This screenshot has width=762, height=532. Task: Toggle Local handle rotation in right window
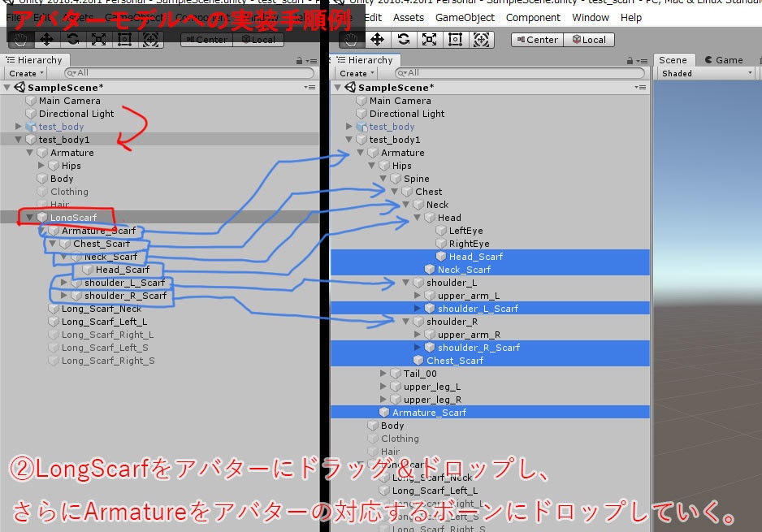coord(589,40)
